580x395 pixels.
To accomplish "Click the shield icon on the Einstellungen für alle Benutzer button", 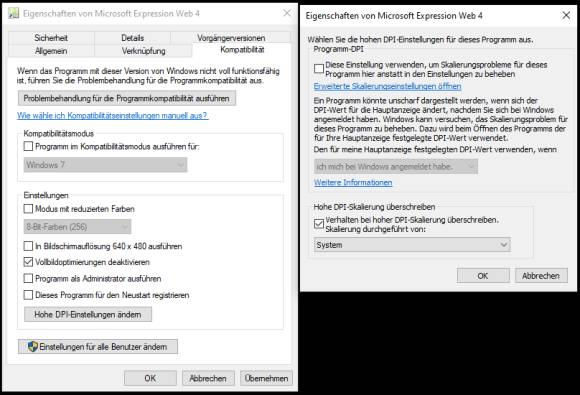I will point(33,347).
